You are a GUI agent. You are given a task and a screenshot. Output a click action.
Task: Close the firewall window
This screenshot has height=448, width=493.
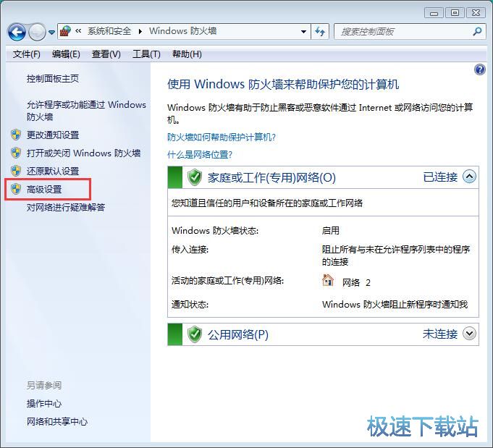click(476, 13)
